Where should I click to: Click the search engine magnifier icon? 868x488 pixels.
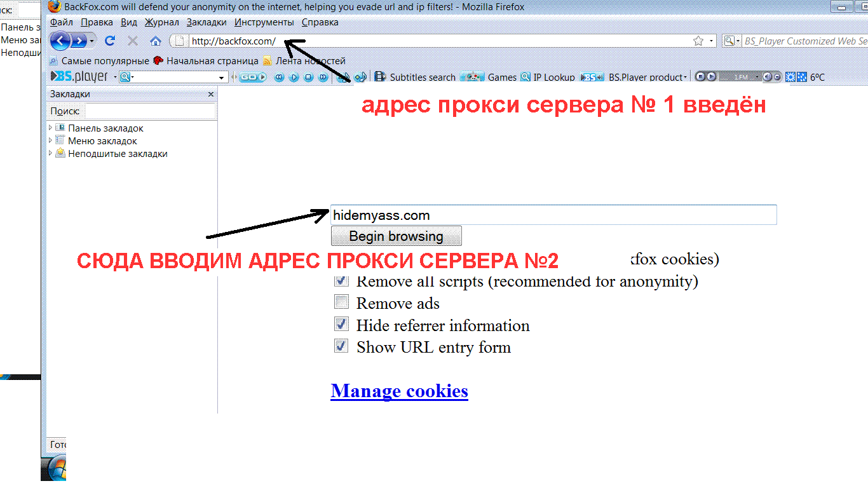coord(729,41)
